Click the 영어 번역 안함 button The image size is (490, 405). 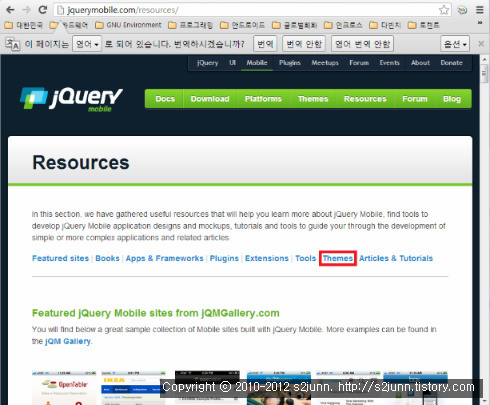(x=362, y=44)
